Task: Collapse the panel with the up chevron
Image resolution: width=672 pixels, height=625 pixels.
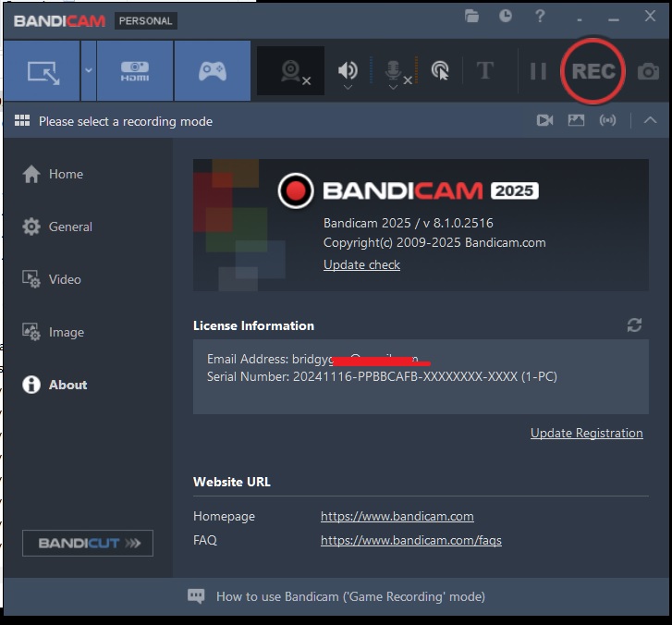Action: (x=650, y=120)
